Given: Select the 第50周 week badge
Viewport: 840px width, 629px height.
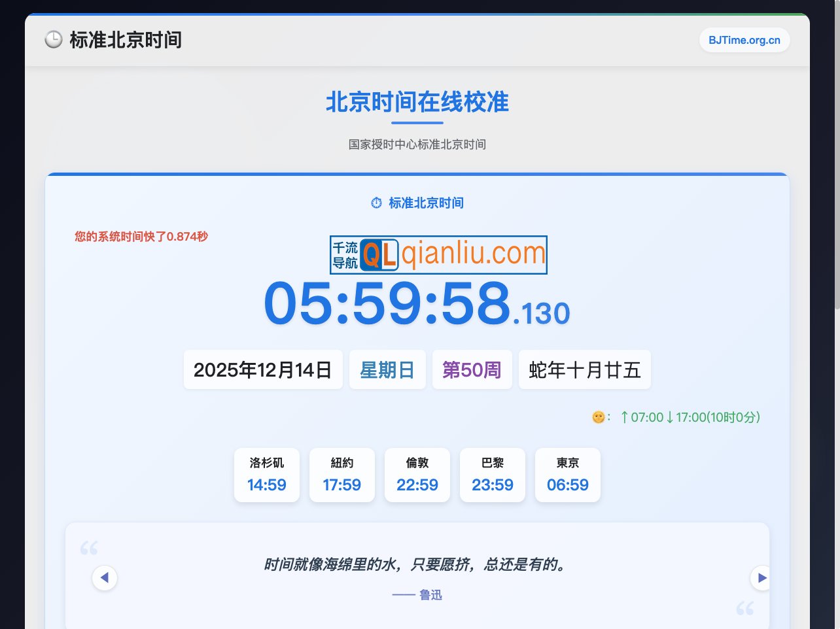Looking at the screenshot, I should click(472, 369).
